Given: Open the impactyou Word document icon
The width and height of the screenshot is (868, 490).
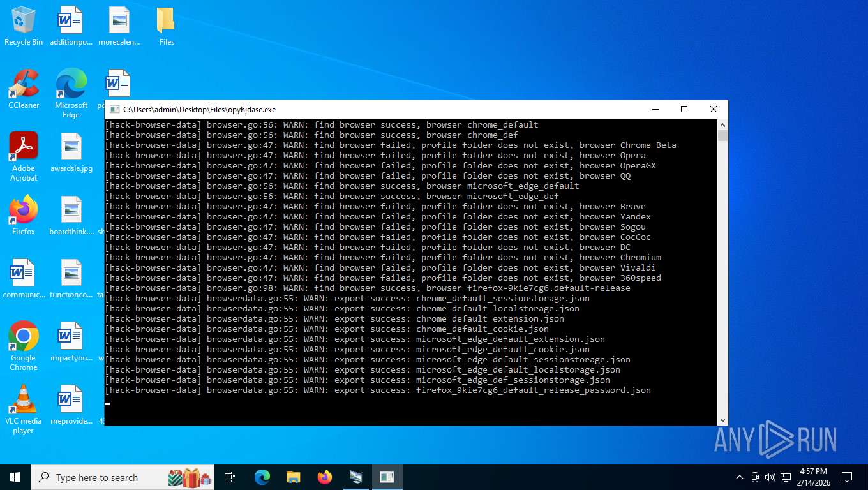Looking at the screenshot, I should 71,342.
